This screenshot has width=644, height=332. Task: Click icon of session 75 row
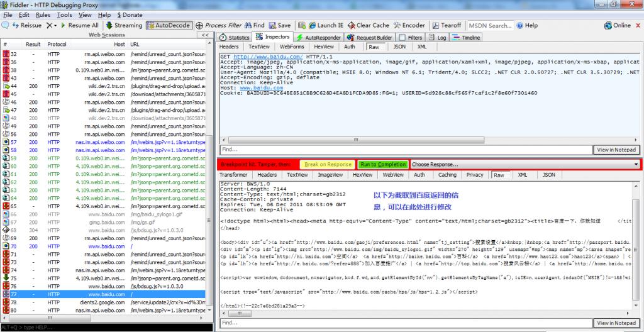click(6, 279)
